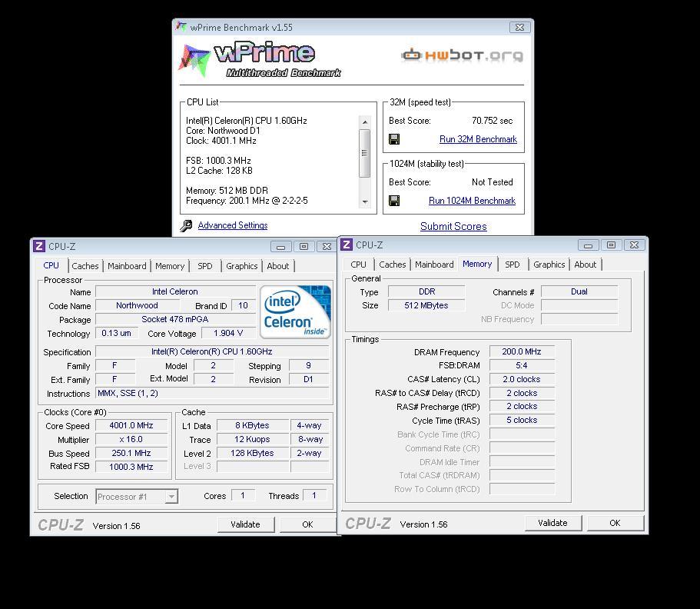Click the Run 1024M Benchmark link
700x609 pixels.
pyautogui.click(x=472, y=201)
